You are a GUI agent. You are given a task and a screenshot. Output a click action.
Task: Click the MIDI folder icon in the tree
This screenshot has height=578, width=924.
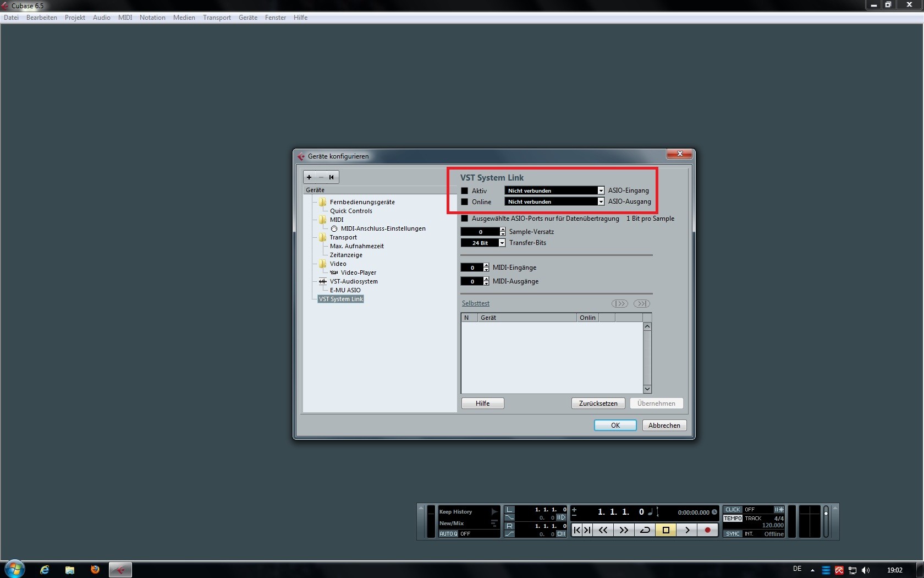click(323, 220)
